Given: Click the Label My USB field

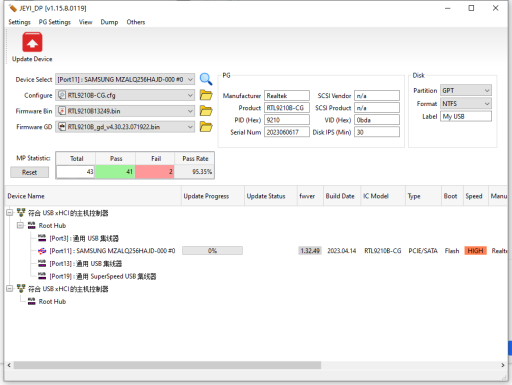Looking at the screenshot, I should (466, 116).
